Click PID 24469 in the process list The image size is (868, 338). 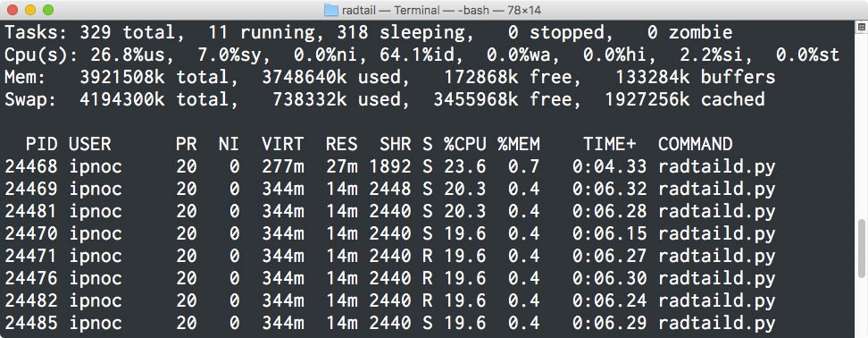click(x=31, y=189)
